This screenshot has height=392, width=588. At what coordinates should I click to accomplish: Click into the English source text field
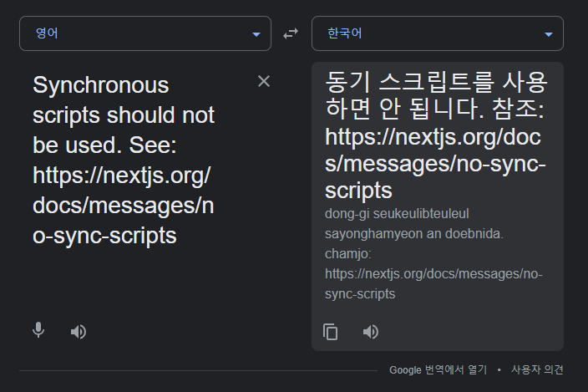point(124,160)
